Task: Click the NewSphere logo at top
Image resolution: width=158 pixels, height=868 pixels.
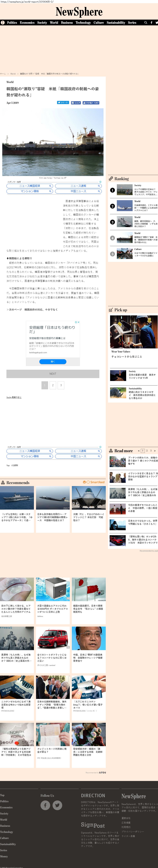Action: (79, 12)
